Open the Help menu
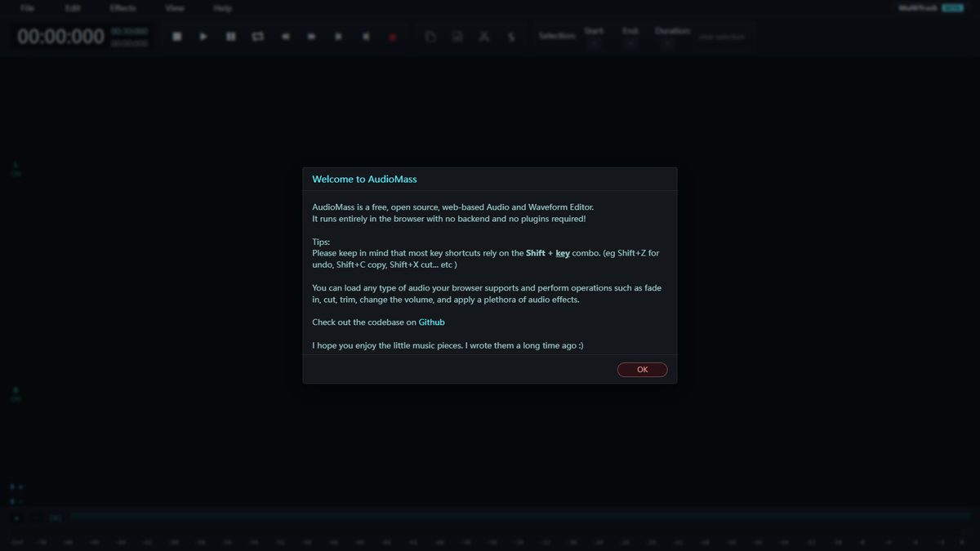980x551 pixels. point(223,8)
